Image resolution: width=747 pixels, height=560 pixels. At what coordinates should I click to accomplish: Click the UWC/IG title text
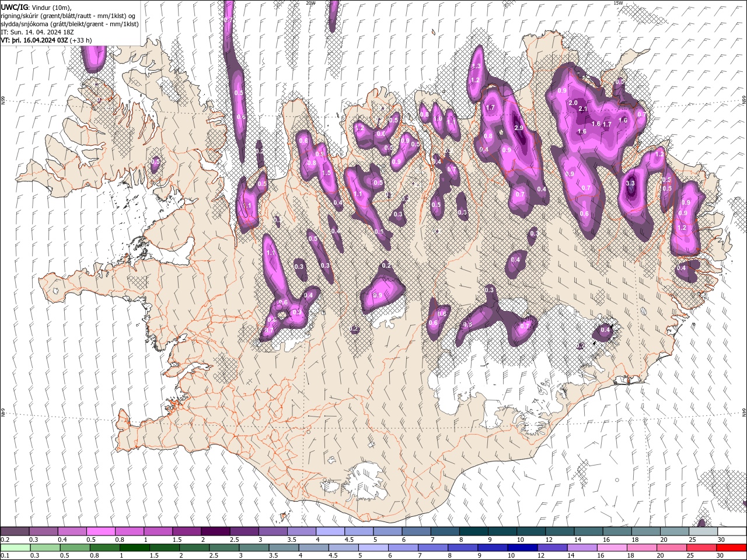click(x=13, y=7)
